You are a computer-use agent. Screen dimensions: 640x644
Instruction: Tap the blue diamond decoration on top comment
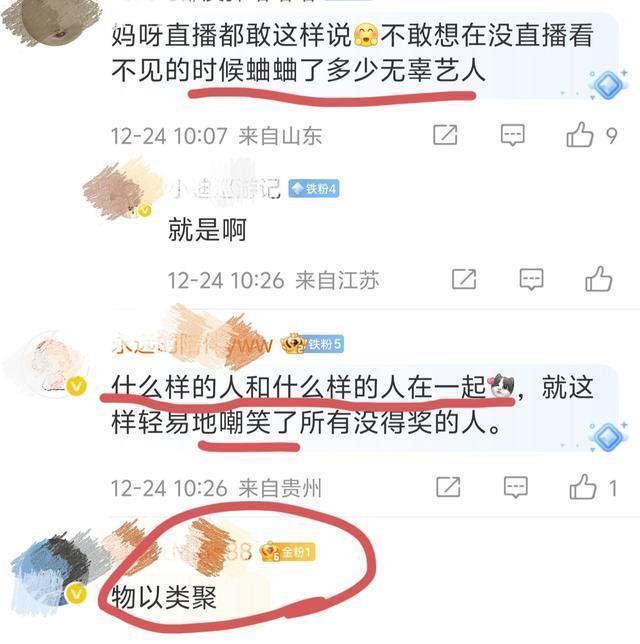[x=608, y=85]
